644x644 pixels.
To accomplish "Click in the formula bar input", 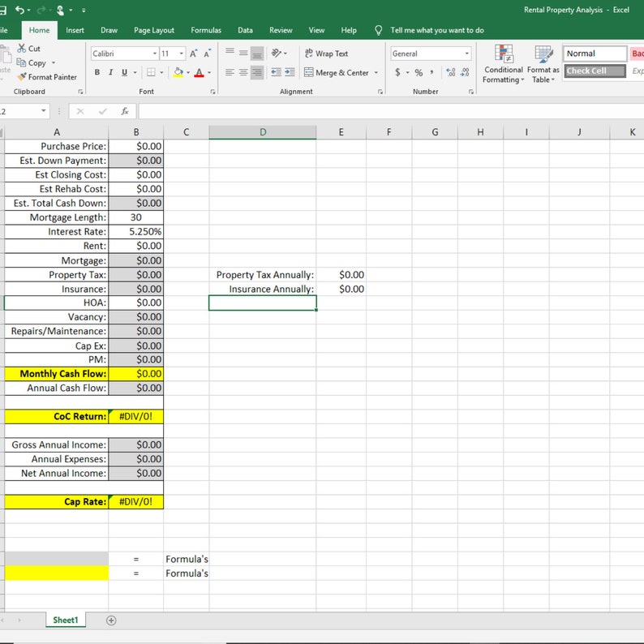I will (x=391, y=111).
